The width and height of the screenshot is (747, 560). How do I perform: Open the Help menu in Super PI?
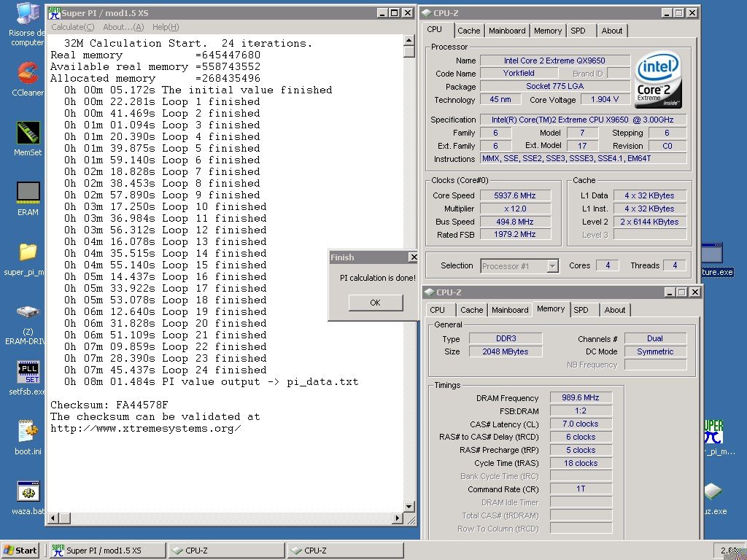[x=166, y=27]
